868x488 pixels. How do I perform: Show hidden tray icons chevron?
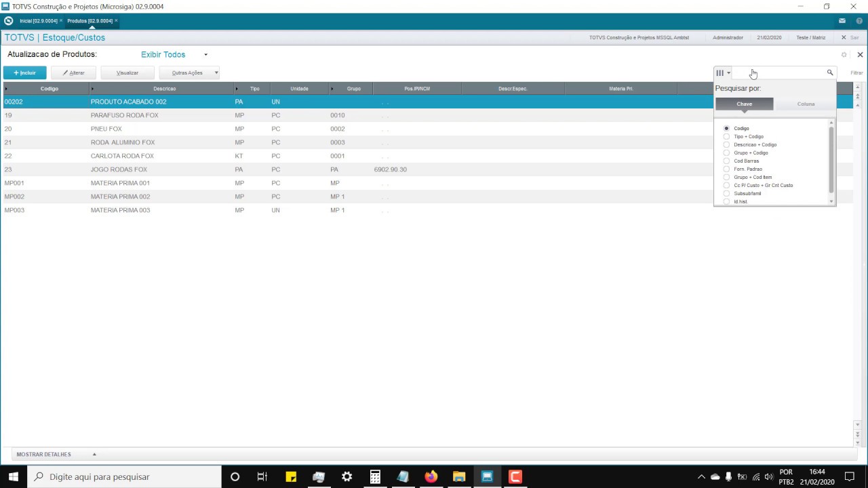[701, 476]
